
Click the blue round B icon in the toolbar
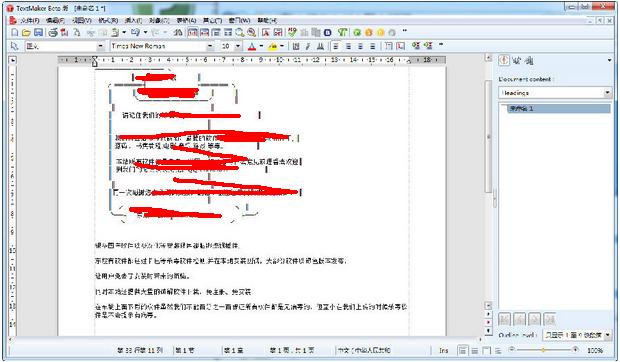coord(327,32)
